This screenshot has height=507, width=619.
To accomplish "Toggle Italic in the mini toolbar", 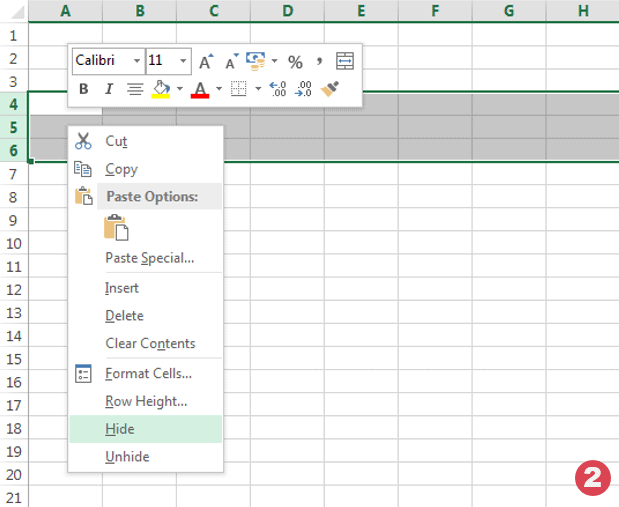I will (109, 89).
